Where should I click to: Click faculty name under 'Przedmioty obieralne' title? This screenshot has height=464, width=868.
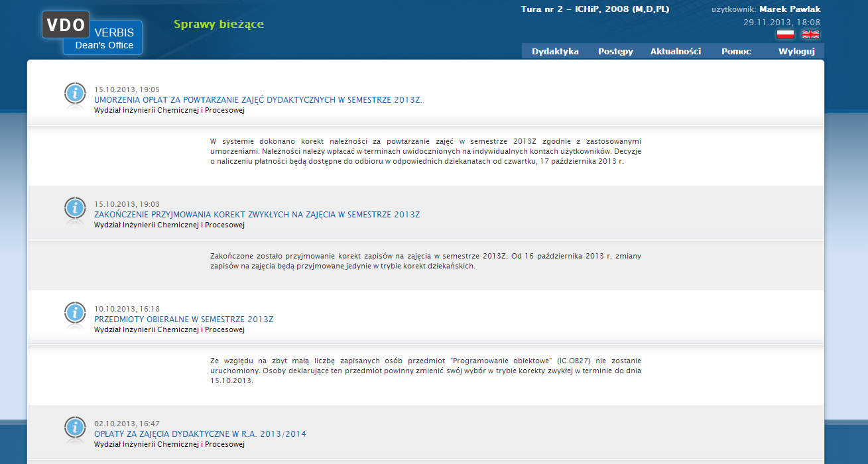(x=169, y=330)
